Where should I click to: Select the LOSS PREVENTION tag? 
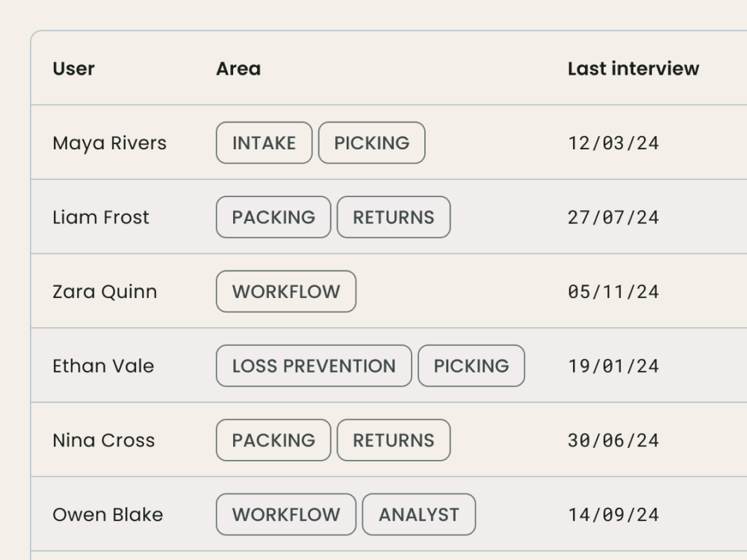pyautogui.click(x=314, y=366)
